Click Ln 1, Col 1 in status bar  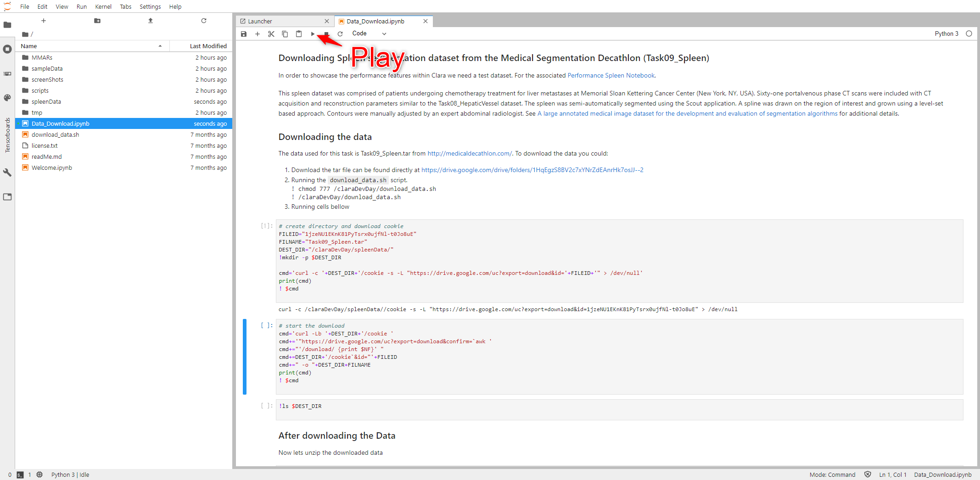pos(893,475)
